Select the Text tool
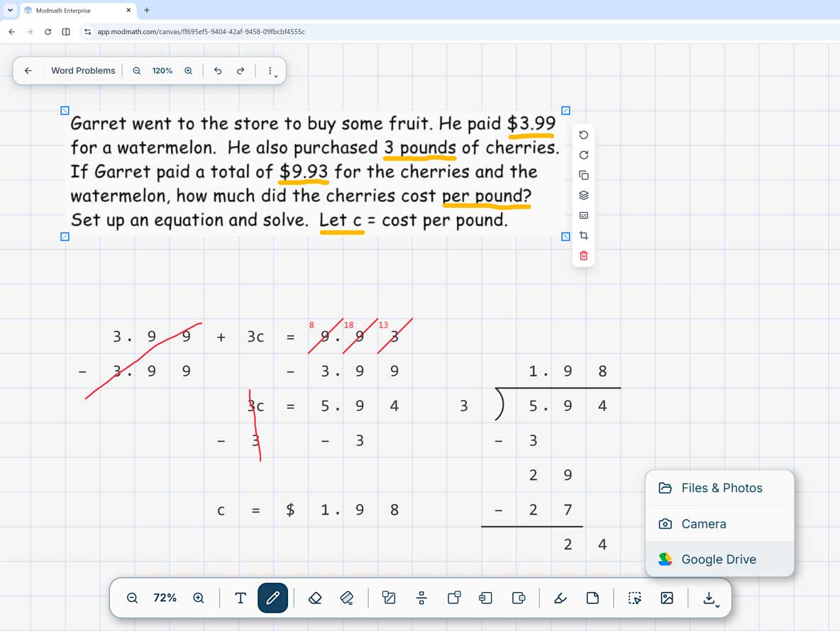This screenshot has width=840, height=631. (x=241, y=598)
